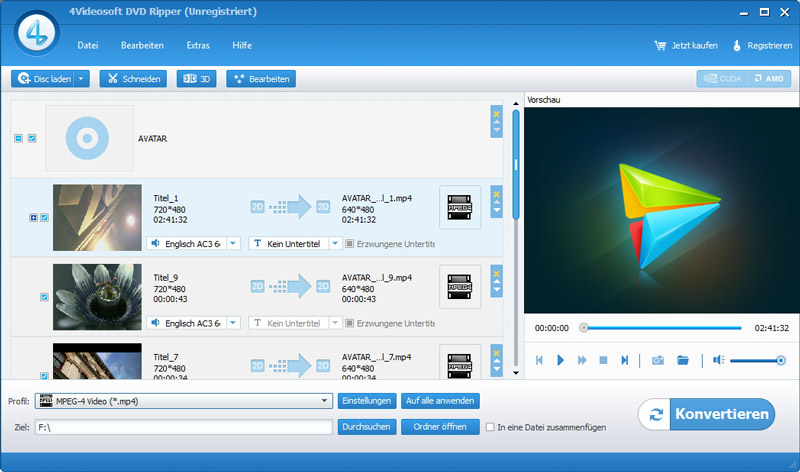Play the preview video
The height and width of the screenshot is (472, 800).
click(x=560, y=360)
